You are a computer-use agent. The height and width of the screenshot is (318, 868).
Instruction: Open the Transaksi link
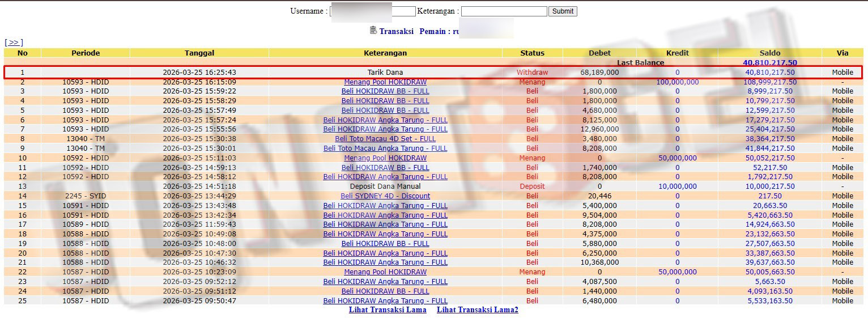[x=396, y=32]
